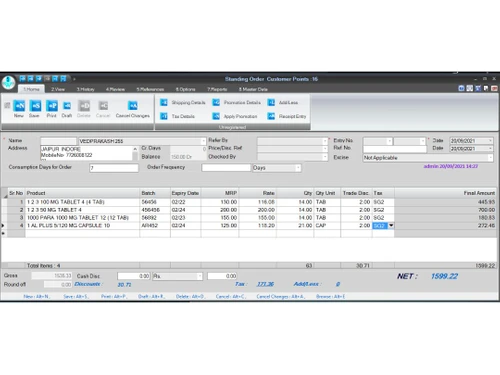Screen dimensions: 500x375
Task: Open the first Entry No dropdown
Action: 389,141
